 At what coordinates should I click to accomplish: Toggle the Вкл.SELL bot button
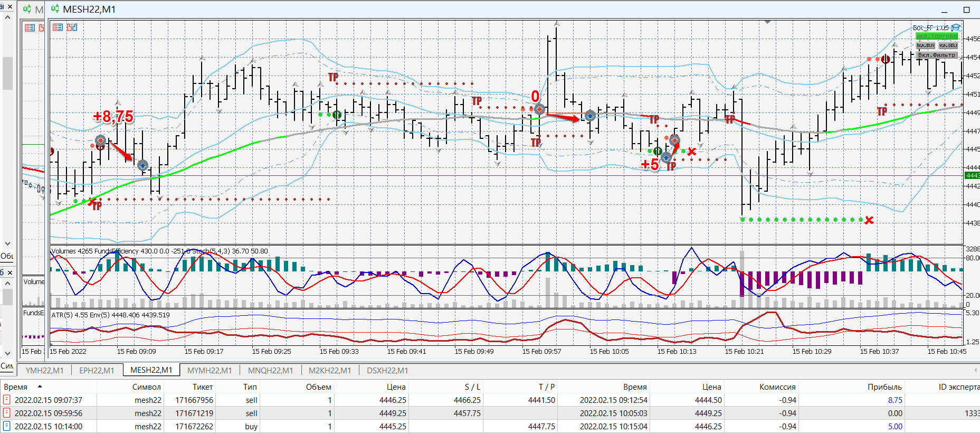coord(948,45)
